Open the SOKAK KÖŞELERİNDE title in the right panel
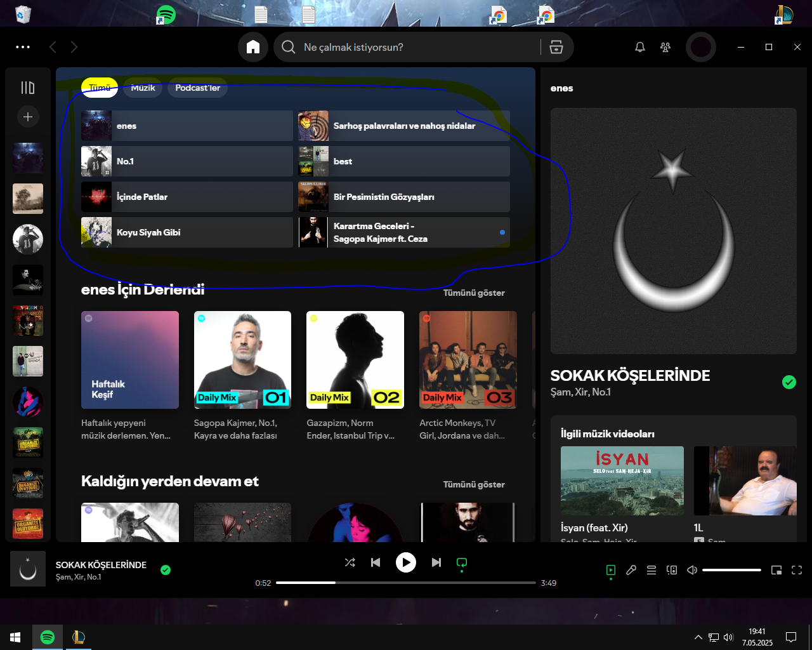 tap(630, 375)
